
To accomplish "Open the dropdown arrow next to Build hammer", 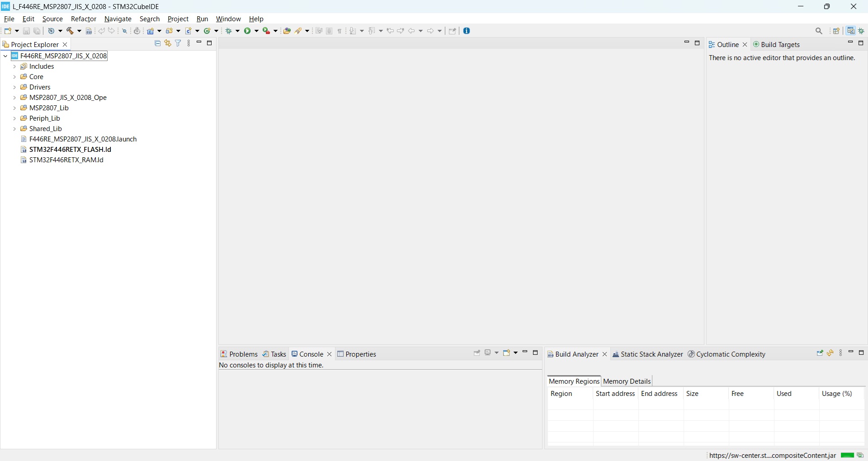I will (80, 31).
